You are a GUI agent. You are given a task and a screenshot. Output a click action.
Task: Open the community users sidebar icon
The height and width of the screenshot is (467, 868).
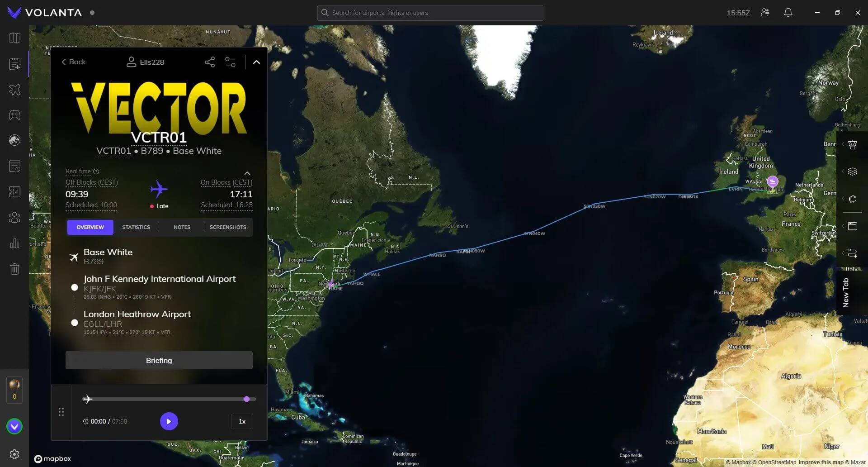[x=14, y=218]
